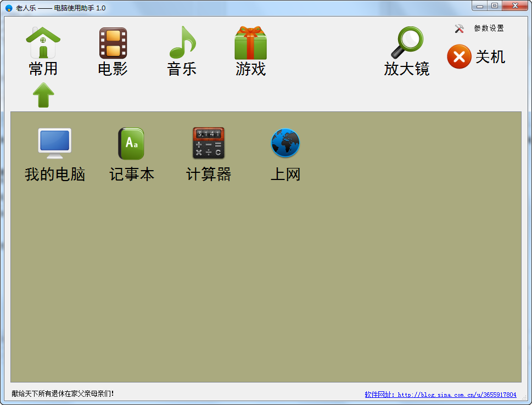Launch the 计算器 calculator icon
This screenshot has width=532, height=405.
pyautogui.click(x=208, y=143)
